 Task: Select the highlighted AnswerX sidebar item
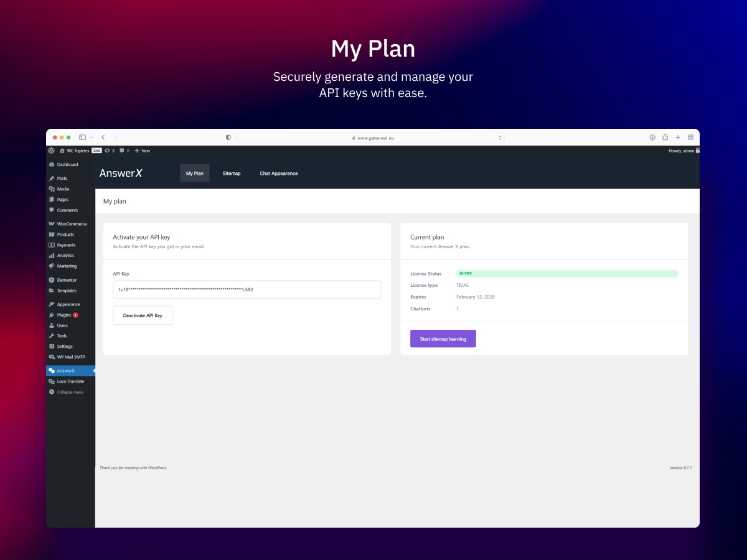tap(70, 371)
